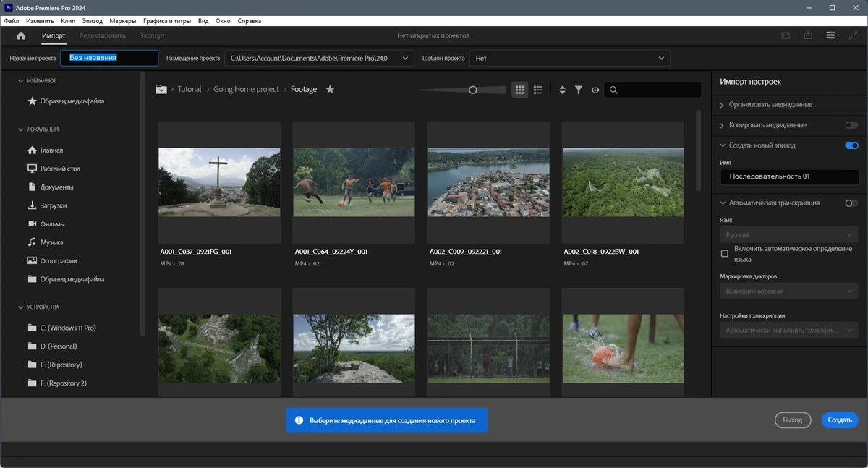Open the Маркеры menu

point(123,21)
